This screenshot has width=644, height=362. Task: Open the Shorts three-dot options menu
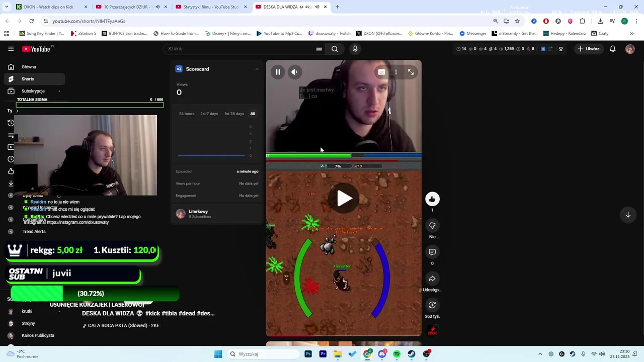coord(396,72)
